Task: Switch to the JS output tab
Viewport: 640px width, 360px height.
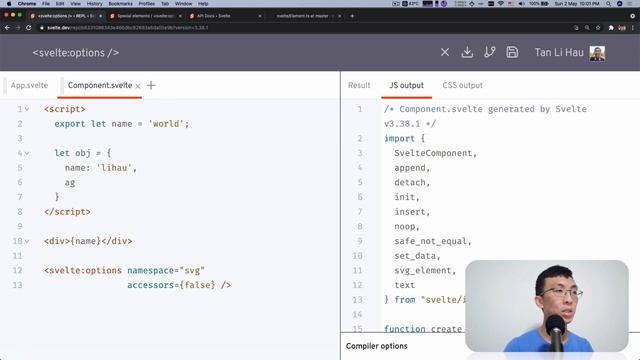Action: [x=406, y=85]
